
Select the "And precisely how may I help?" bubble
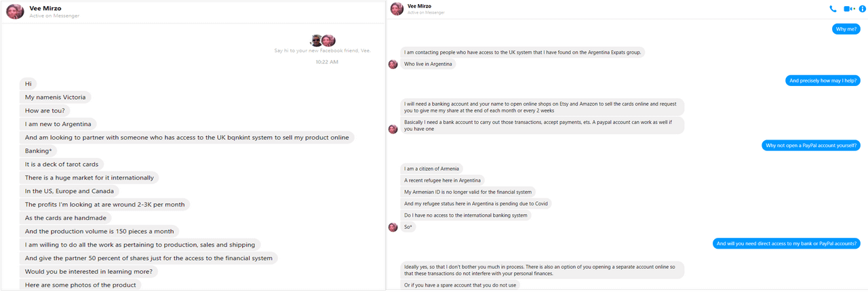pos(823,81)
